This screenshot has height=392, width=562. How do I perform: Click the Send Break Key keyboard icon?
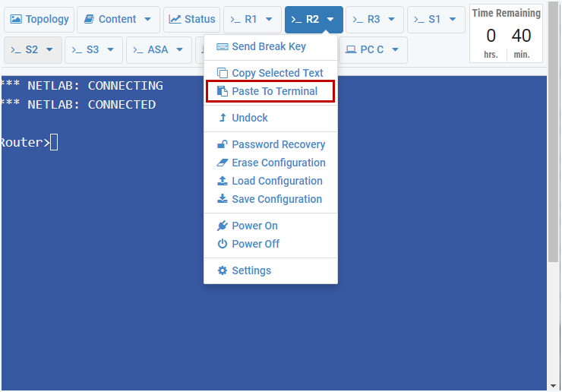[222, 46]
